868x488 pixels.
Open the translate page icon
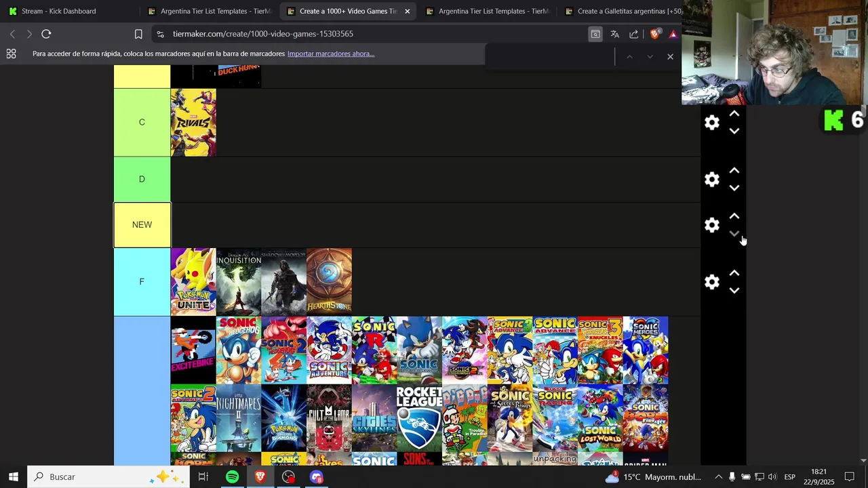[x=614, y=34]
